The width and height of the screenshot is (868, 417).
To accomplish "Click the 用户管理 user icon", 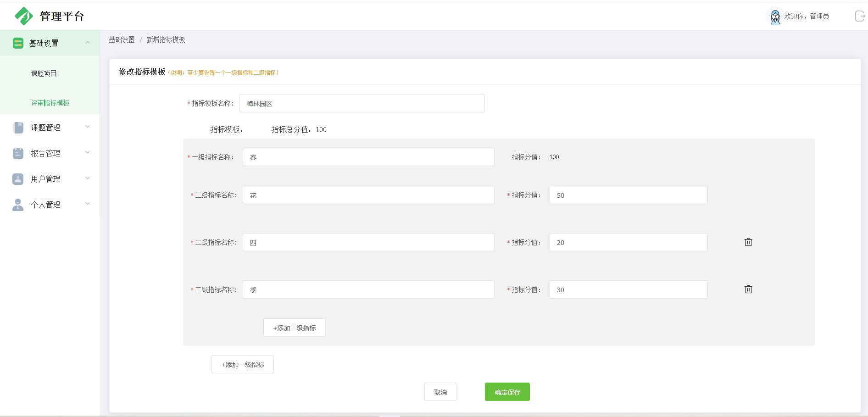I will pyautogui.click(x=18, y=179).
